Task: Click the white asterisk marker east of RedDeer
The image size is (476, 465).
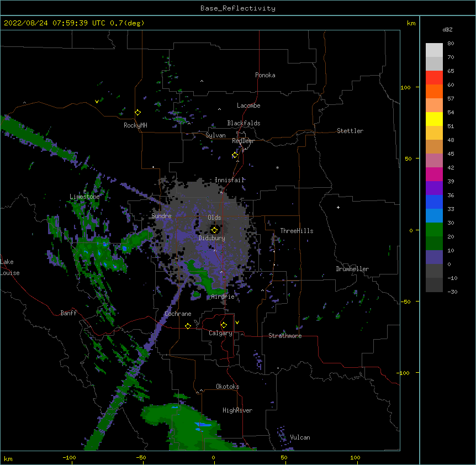Action: pos(277,167)
